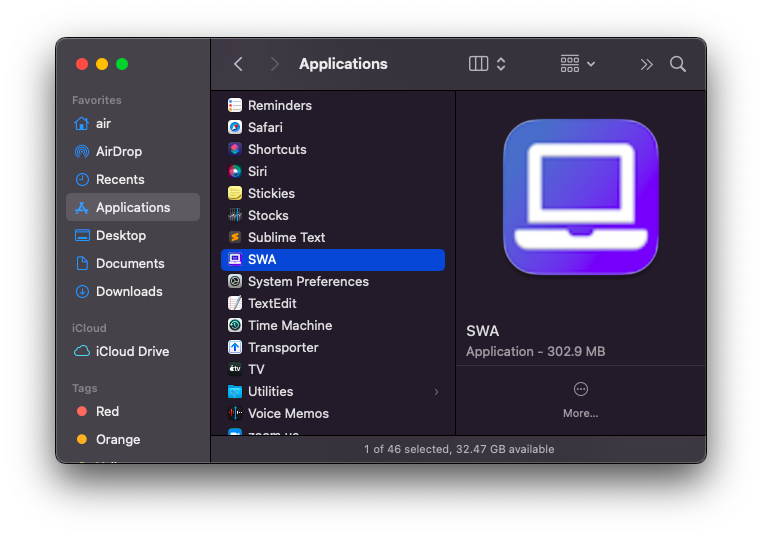Select the small SWA icon in list

[235, 260]
